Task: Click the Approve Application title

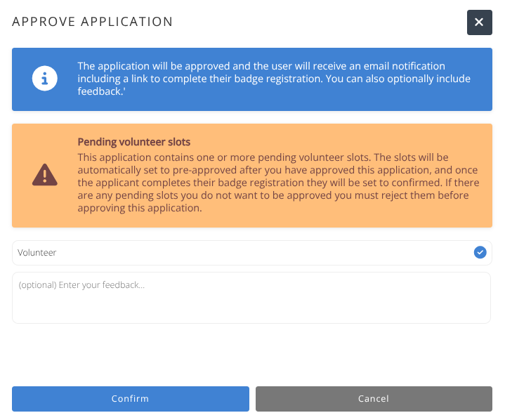Action: pyautogui.click(x=93, y=22)
